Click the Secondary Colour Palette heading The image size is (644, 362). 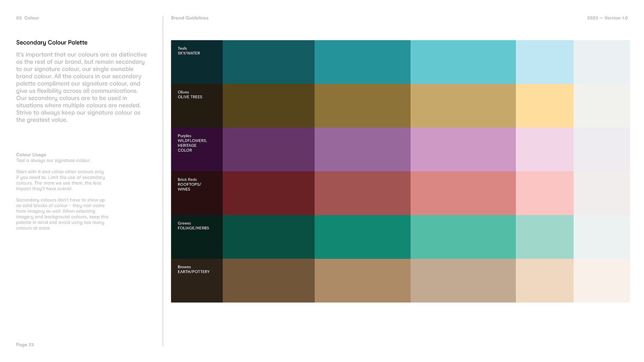(x=52, y=42)
